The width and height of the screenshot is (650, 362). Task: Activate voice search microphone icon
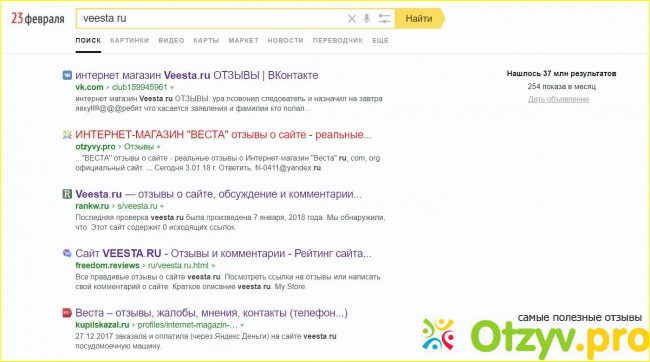[x=366, y=19]
